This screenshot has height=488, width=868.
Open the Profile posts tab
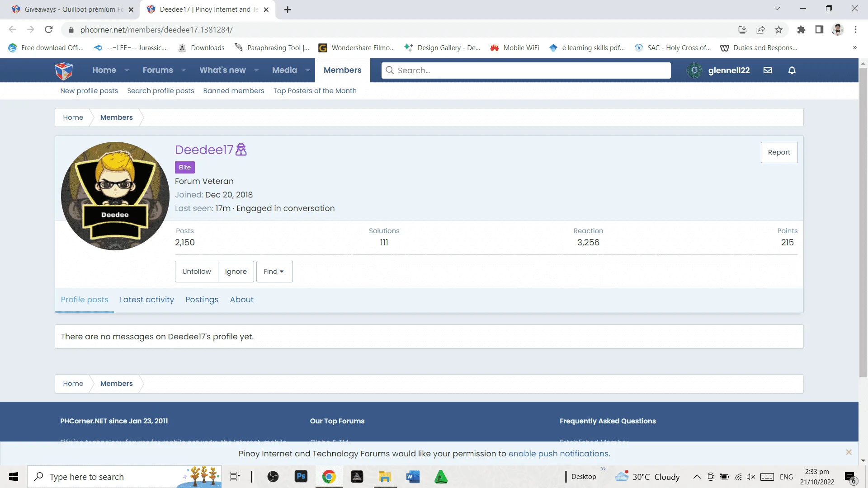coord(85,300)
